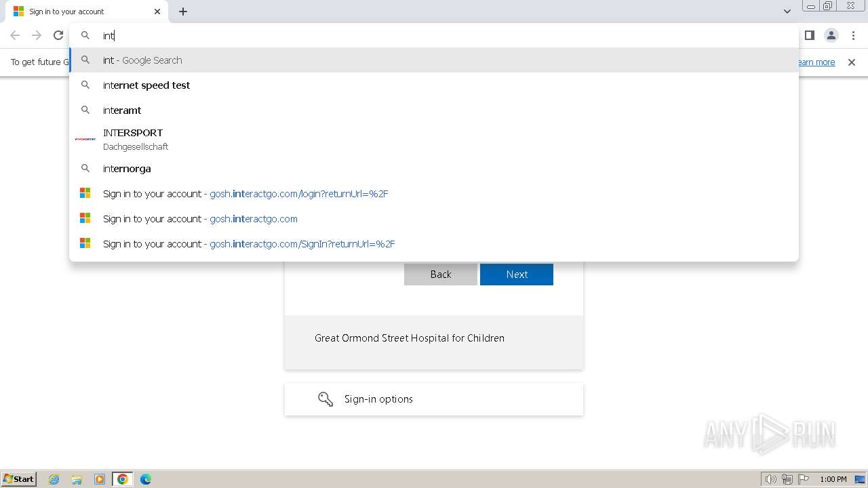Click search icon beside 'internorga'
The image size is (868, 488).
[85, 169]
